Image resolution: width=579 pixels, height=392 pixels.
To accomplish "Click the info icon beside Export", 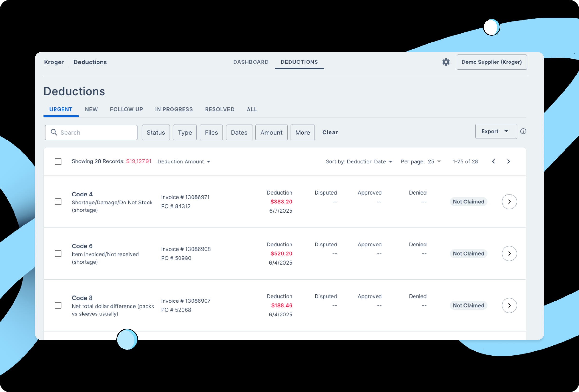I will click(523, 131).
